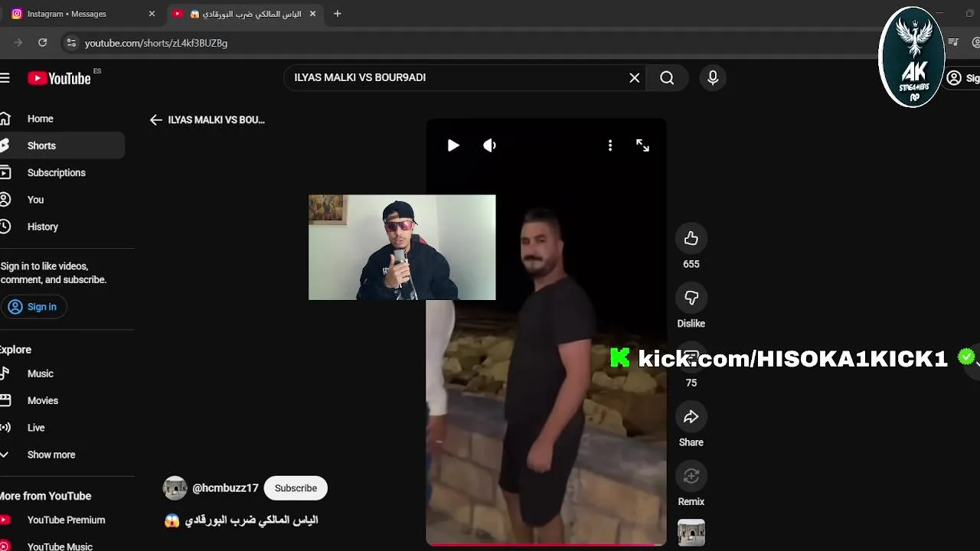The image size is (980, 551).
Task: Clear the search box with the X icon
Action: [x=635, y=77]
